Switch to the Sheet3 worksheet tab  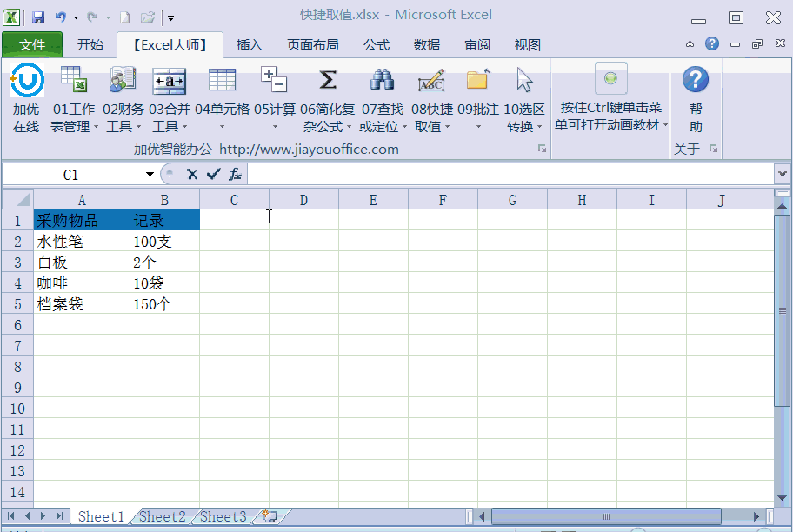click(x=223, y=516)
